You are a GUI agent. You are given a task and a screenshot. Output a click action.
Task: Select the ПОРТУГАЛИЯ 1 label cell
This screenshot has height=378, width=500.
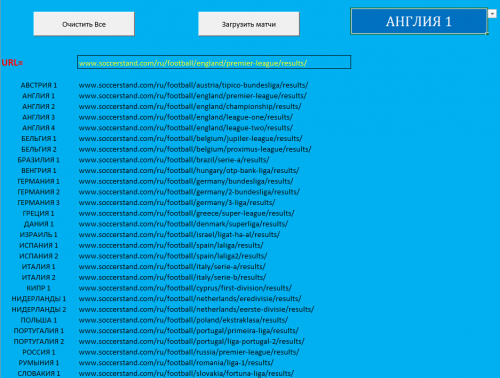(39, 331)
